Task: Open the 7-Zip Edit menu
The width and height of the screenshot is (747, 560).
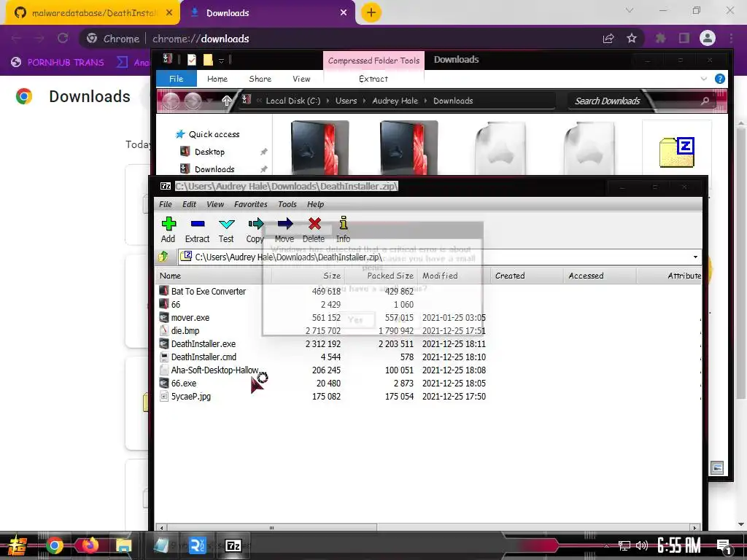Action: [x=189, y=204]
